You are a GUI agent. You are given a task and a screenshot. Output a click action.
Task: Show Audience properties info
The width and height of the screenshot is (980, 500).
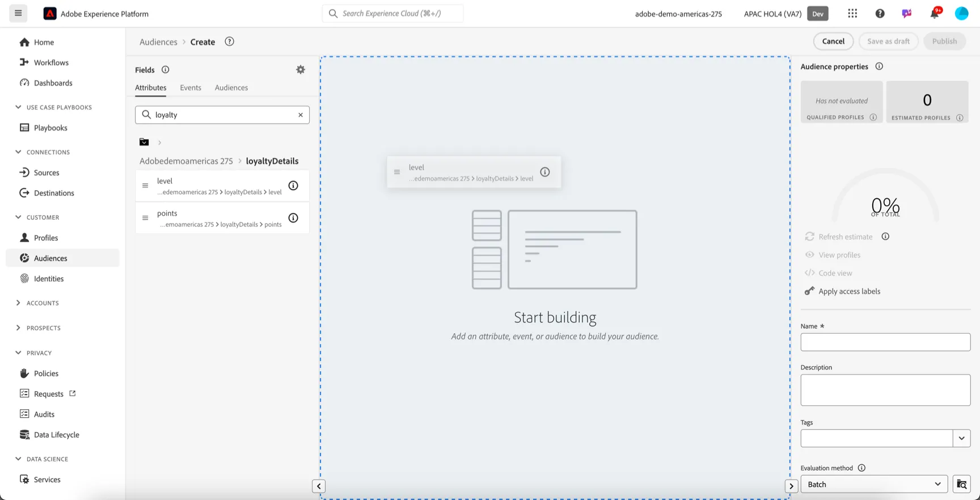tap(879, 66)
